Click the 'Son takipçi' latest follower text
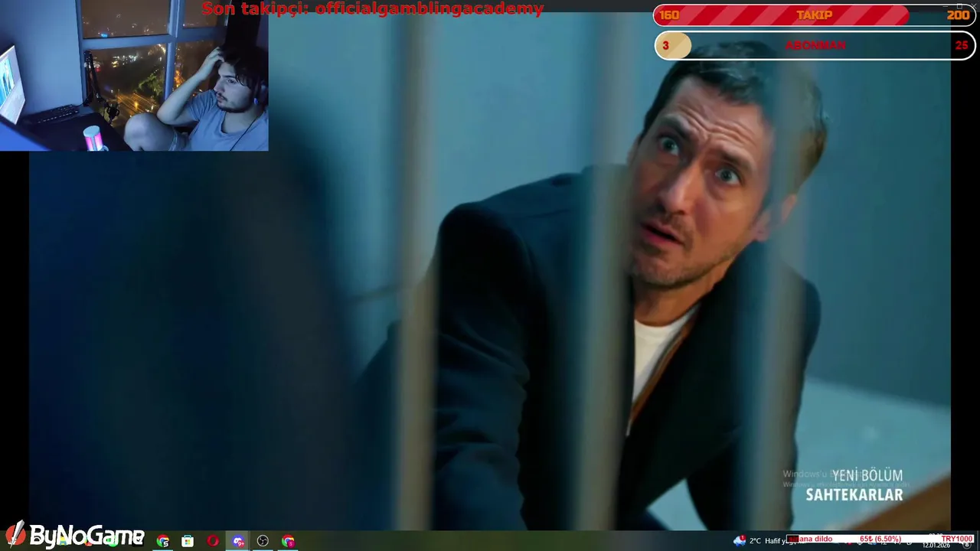The width and height of the screenshot is (980, 551). 373,9
